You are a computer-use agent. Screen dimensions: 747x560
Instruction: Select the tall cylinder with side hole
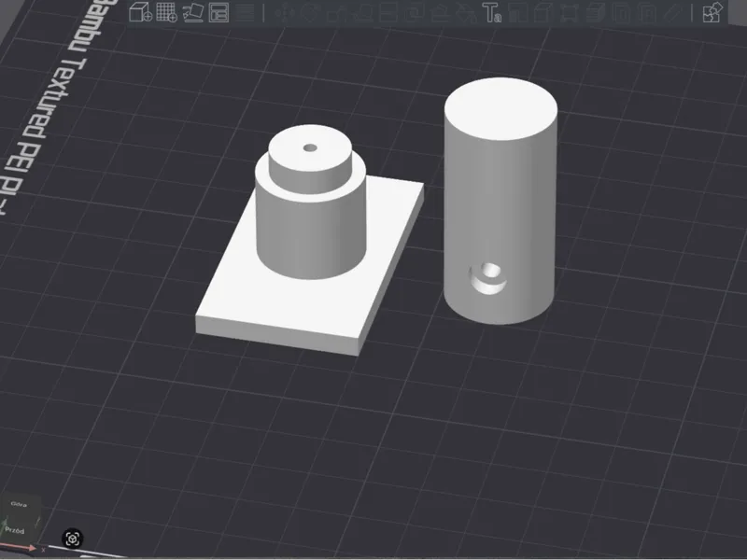tap(500, 201)
